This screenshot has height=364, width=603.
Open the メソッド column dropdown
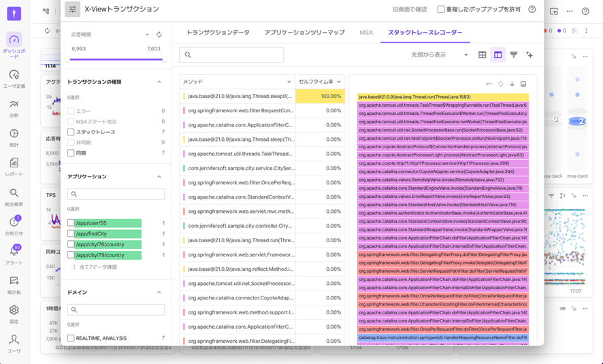pyautogui.click(x=289, y=82)
